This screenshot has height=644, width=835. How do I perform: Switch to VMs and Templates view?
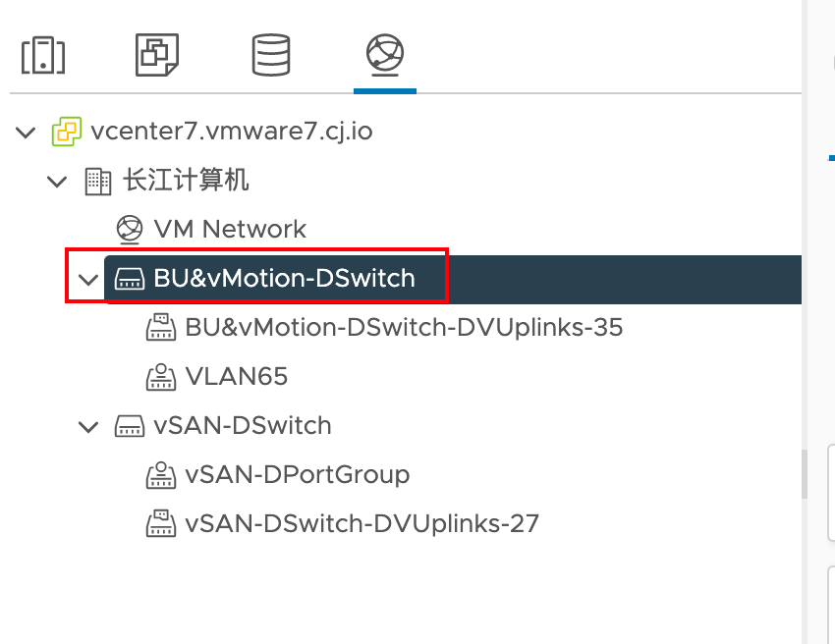157,55
